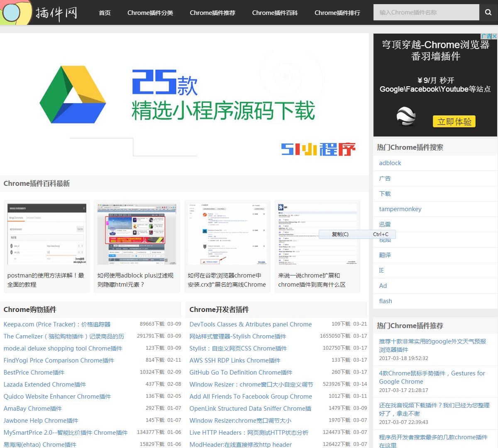Open the postman tutorial thumbnail
This screenshot has width=498, height=448.
click(47, 234)
